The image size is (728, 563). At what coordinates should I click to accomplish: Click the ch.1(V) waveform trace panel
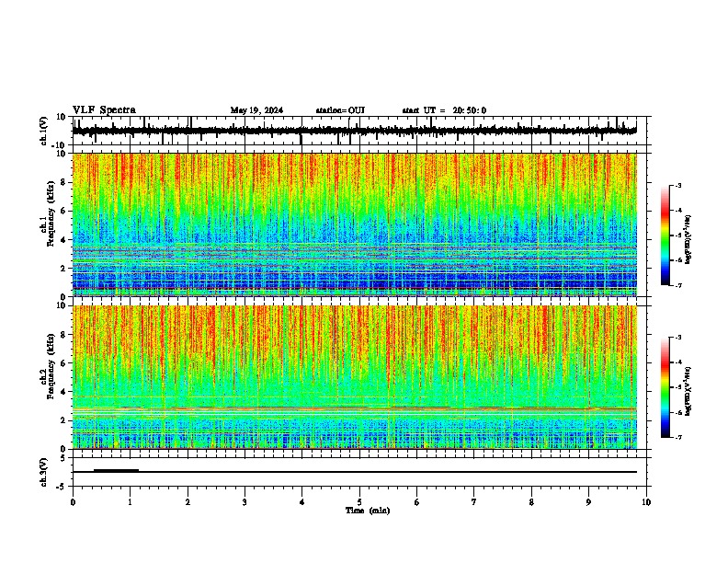click(x=361, y=131)
